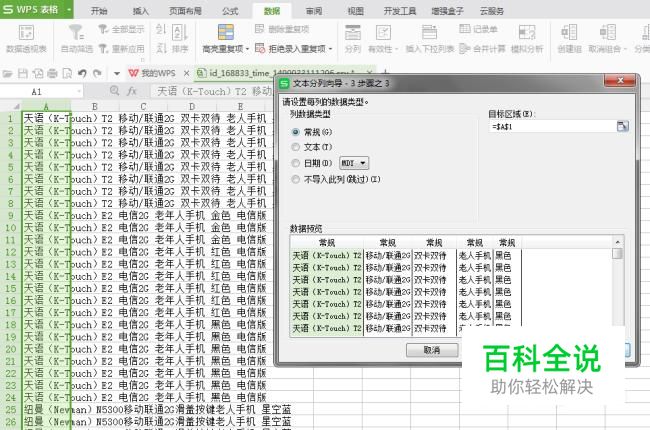
Task: Click the select-all corner of the spreadsheet
Action: (11, 106)
